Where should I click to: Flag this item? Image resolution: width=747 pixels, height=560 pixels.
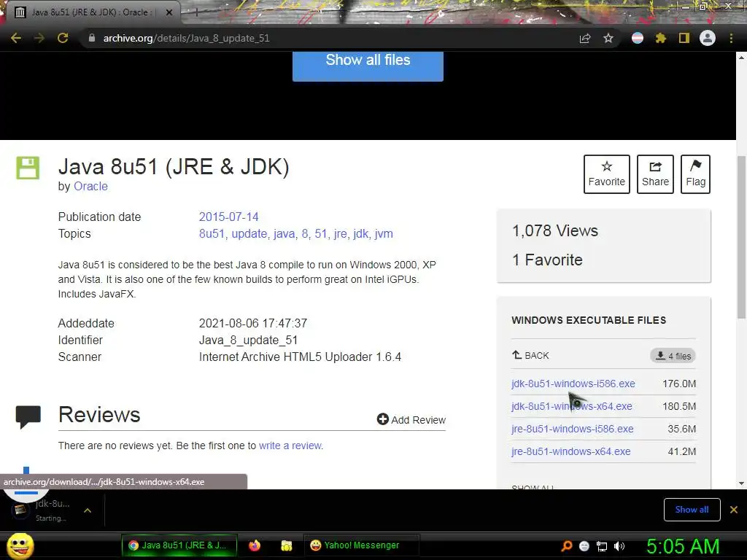(695, 174)
